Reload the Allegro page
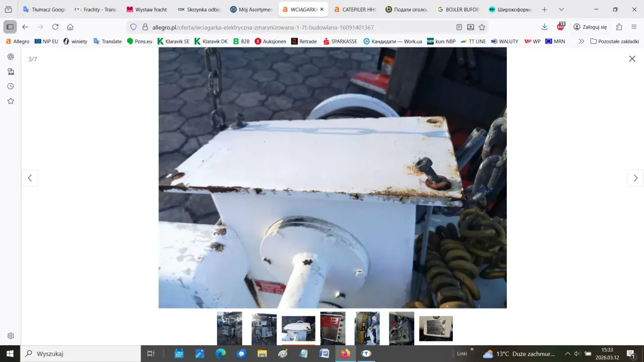Image resolution: width=644 pixels, height=362 pixels. click(x=55, y=27)
